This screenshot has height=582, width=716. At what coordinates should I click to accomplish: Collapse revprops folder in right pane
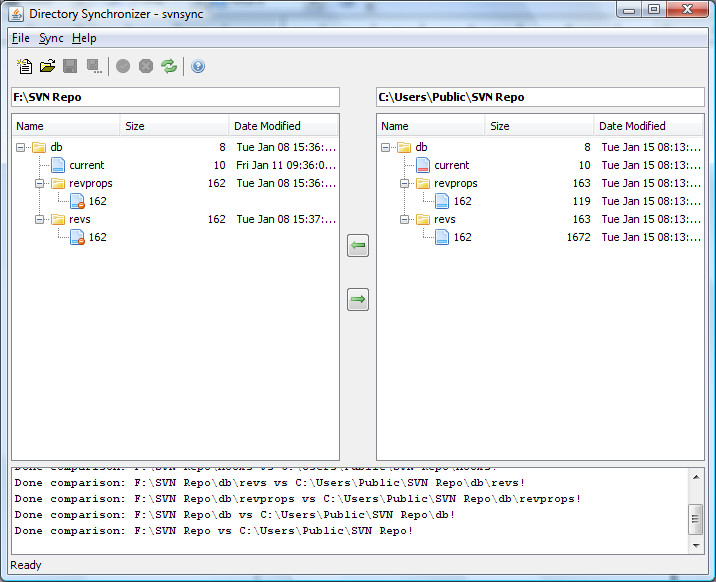pos(405,184)
